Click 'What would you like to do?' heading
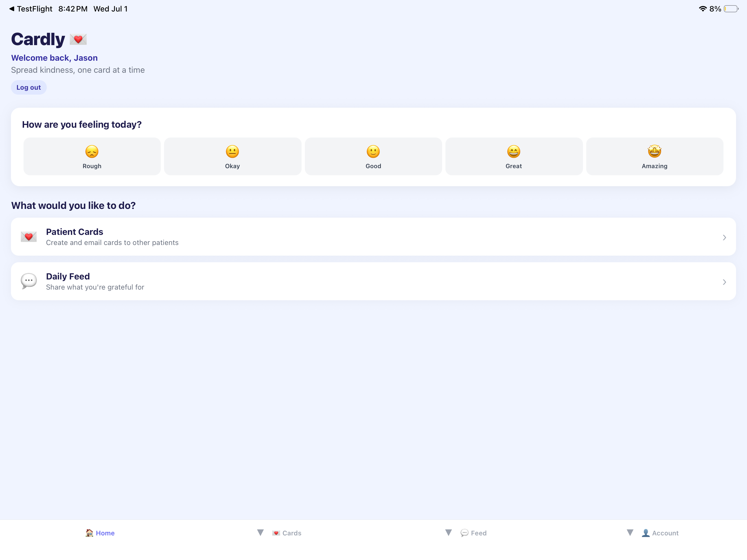 [x=73, y=205]
